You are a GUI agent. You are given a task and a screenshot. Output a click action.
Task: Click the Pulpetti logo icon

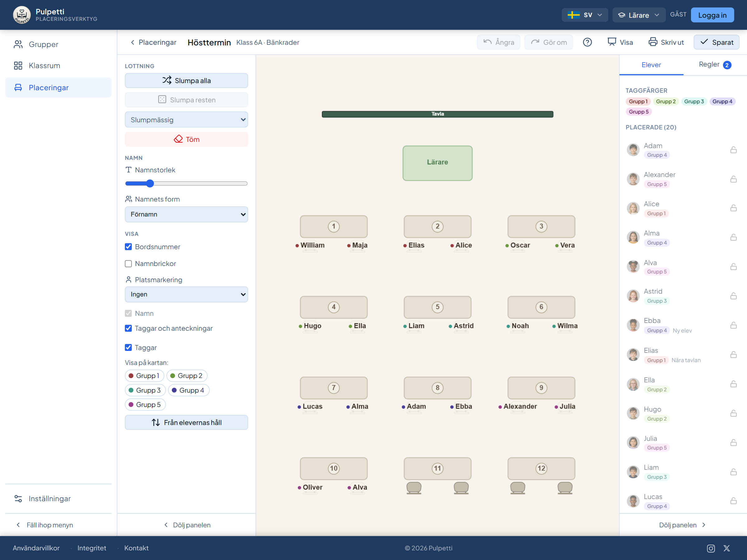tap(21, 15)
